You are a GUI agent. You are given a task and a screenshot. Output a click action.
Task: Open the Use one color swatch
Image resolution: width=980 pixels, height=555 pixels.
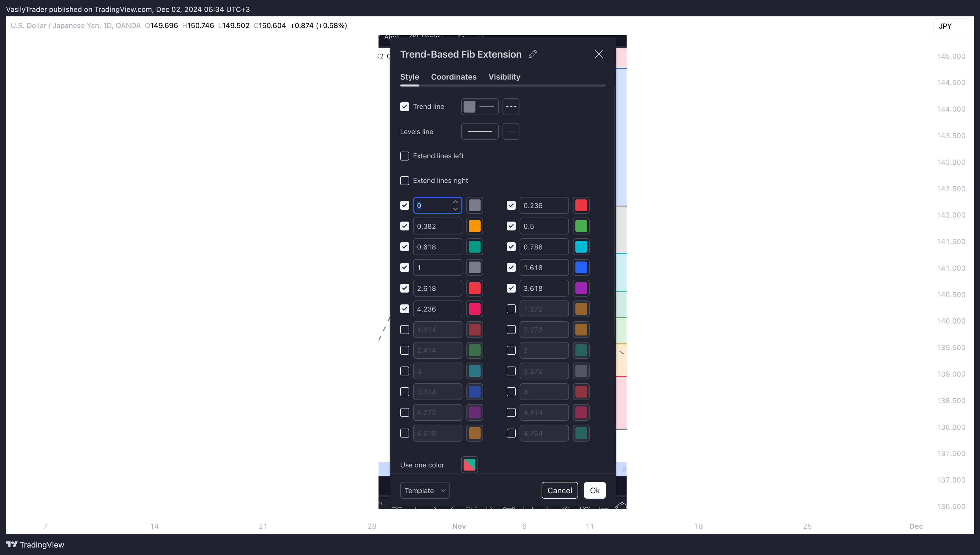[x=469, y=465]
